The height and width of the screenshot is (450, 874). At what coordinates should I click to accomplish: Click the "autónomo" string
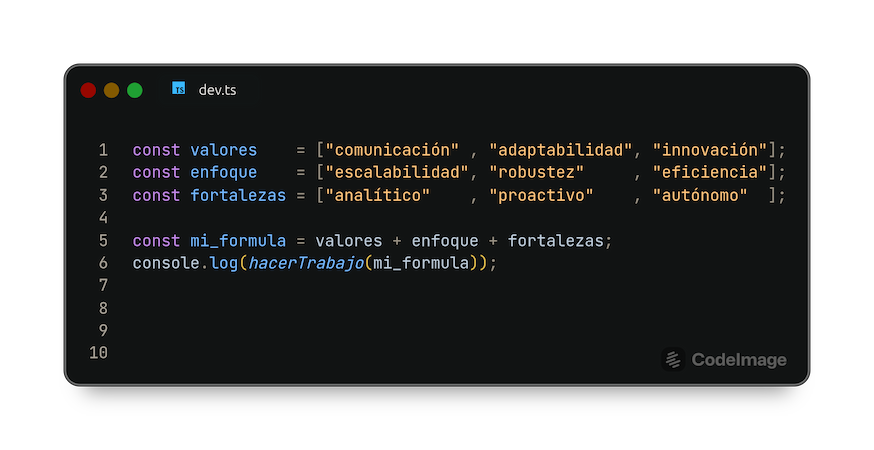coord(700,195)
